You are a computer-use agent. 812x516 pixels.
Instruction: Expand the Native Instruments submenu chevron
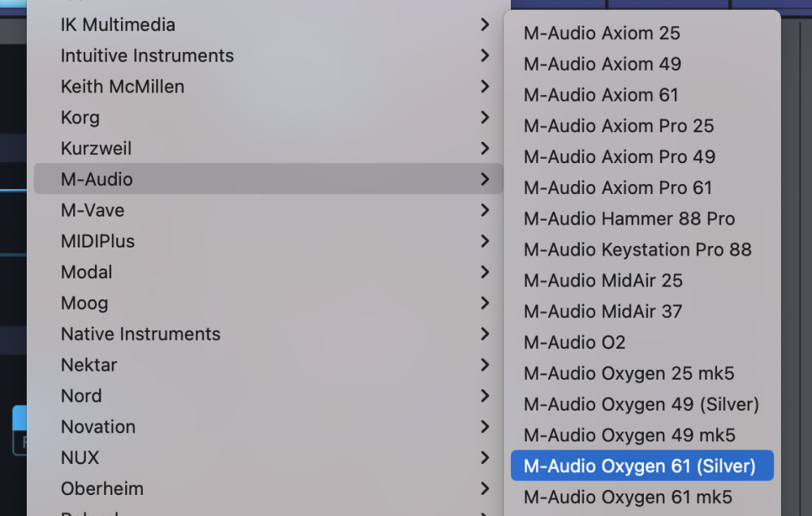tap(485, 334)
